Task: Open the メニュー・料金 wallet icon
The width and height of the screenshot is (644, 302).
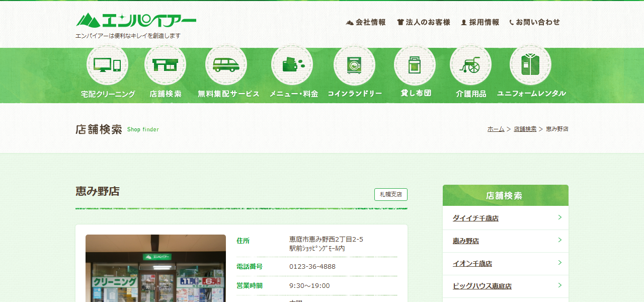Action: (x=292, y=65)
